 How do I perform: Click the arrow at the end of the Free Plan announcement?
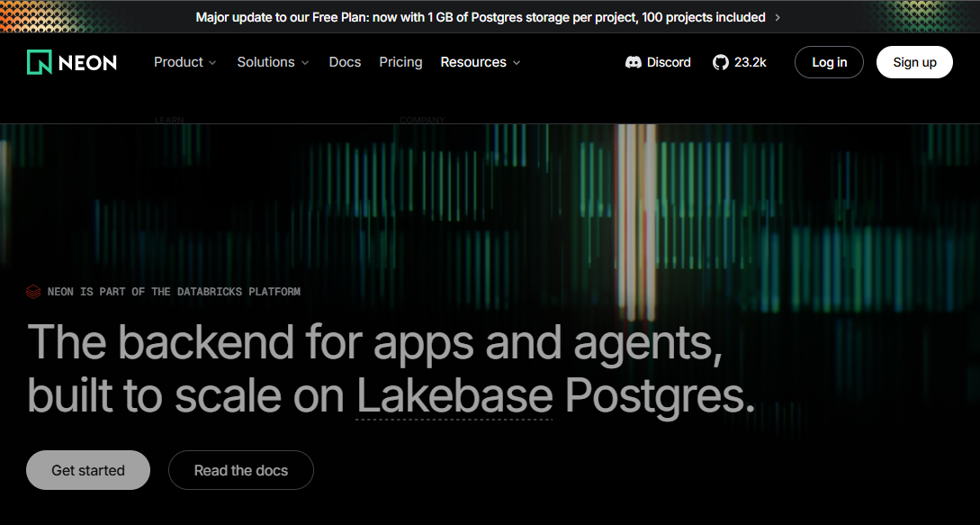pos(778,17)
